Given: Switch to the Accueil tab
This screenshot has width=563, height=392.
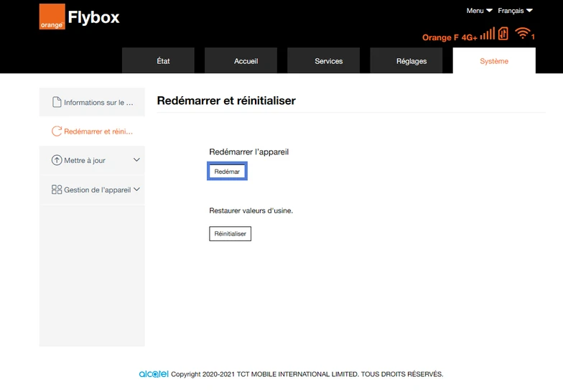Looking at the screenshot, I should coord(241,60).
